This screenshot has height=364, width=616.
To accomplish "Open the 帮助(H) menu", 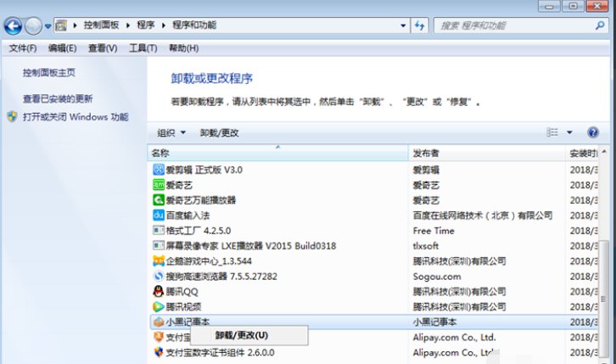I will point(183,48).
